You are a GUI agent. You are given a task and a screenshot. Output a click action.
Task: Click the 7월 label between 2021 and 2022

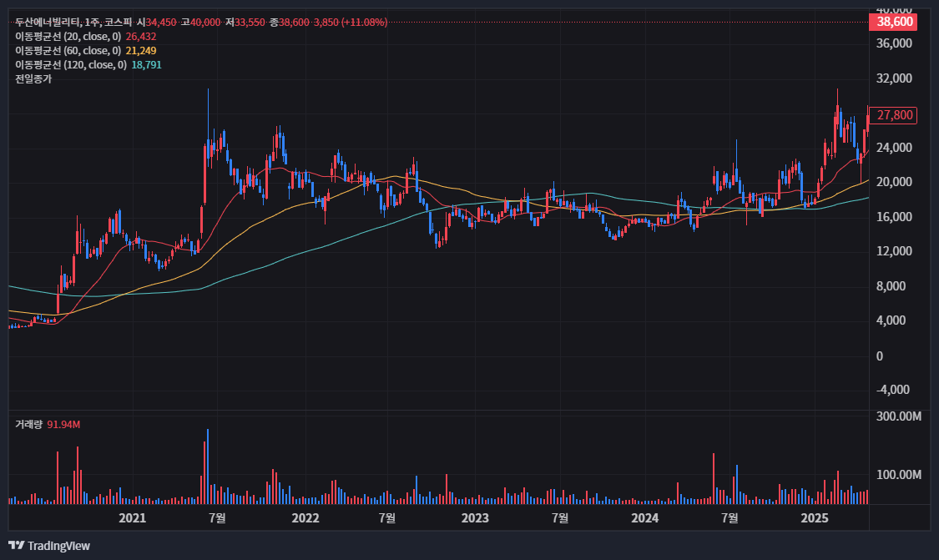point(217,518)
